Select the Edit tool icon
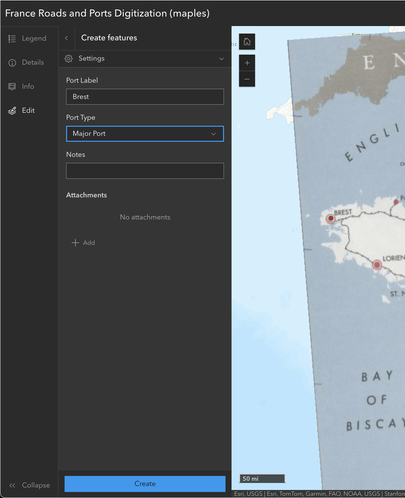The image size is (405, 498). 12,111
